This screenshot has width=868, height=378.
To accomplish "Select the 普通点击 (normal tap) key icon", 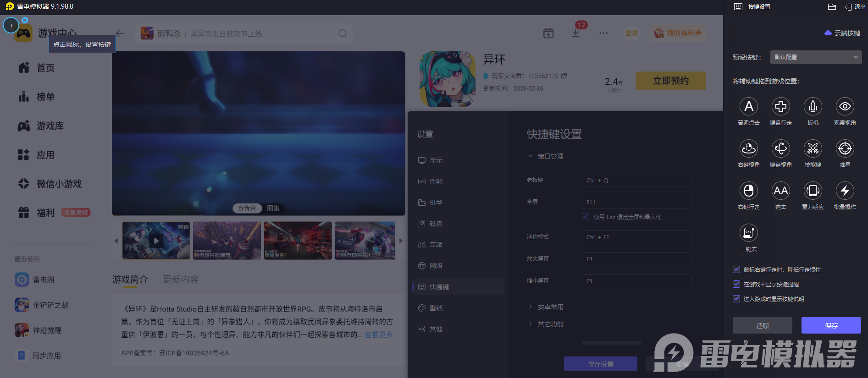I will pyautogui.click(x=749, y=106).
